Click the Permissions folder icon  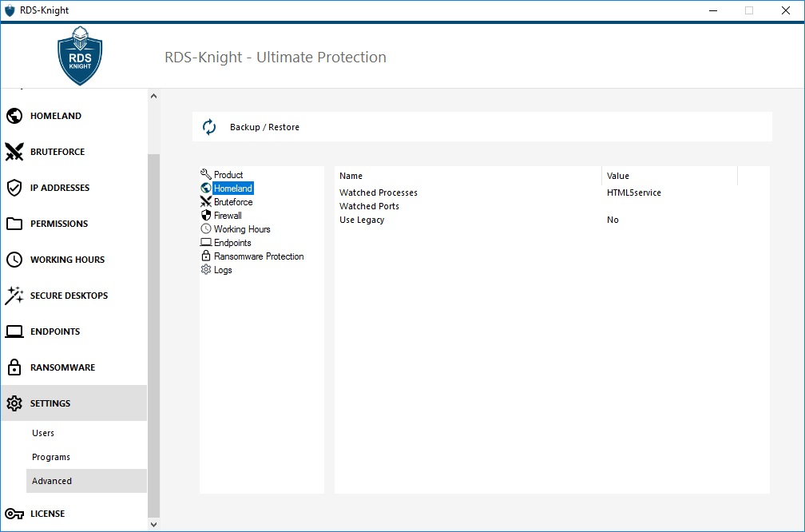click(14, 224)
